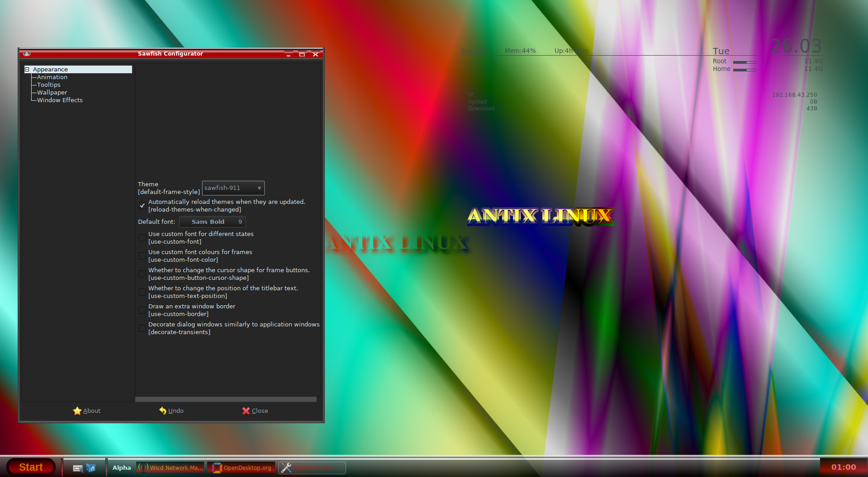Image resolution: width=868 pixels, height=477 pixels.
Task: Click the Root disk label on desktop
Action: [x=720, y=61]
